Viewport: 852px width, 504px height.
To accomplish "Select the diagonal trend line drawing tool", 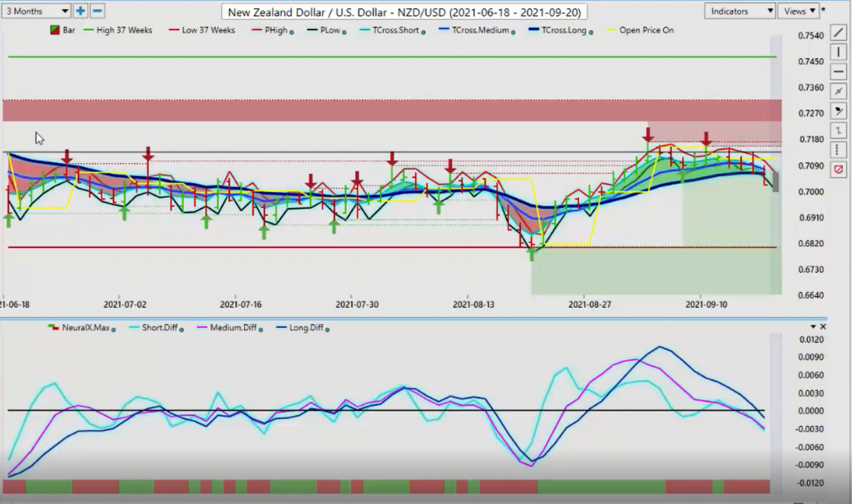I will pos(839,33).
